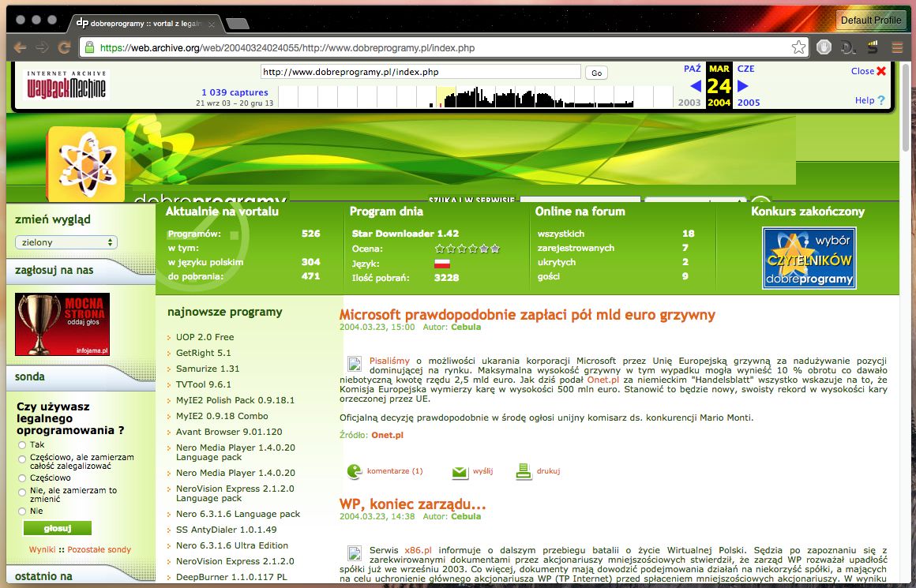Viewport: 916px width, 588px height.
Task: Reload the page with the refresh icon
Action: coord(64,48)
